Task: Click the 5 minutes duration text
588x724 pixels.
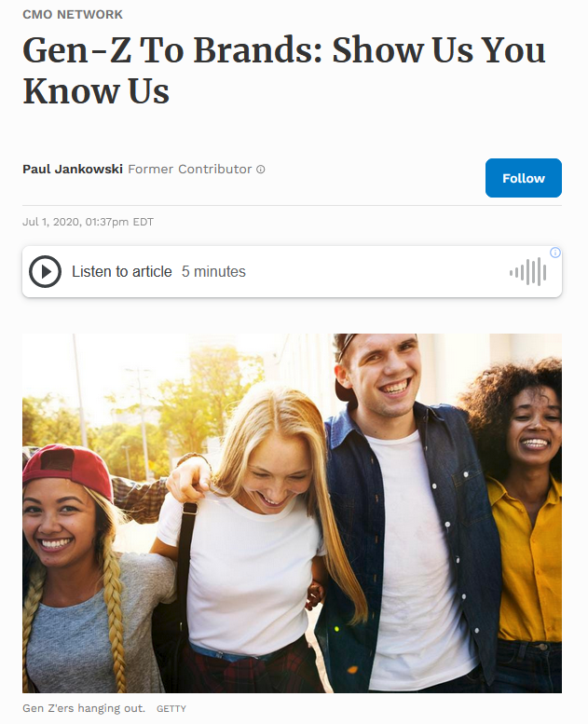Action: (213, 271)
